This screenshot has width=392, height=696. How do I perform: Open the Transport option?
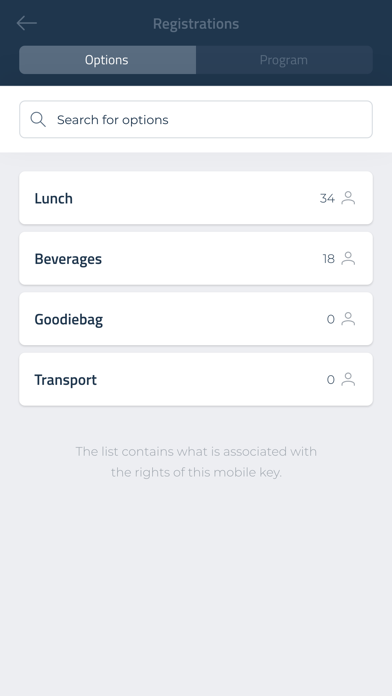(196, 380)
